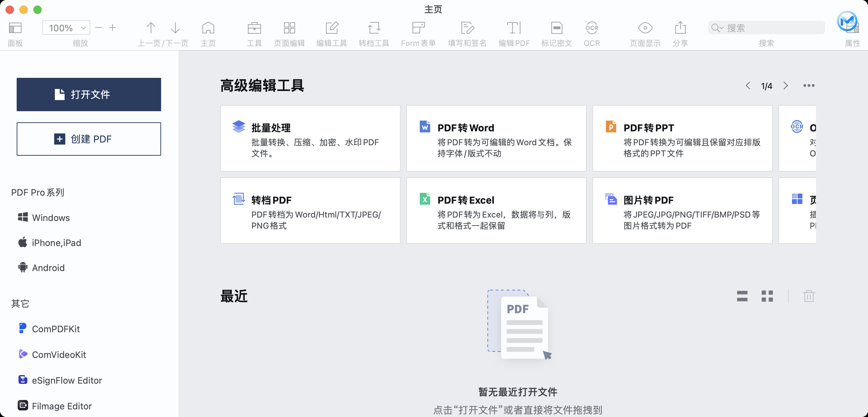Image resolution: width=868 pixels, height=417 pixels.
Task: Switch recent files to grid view
Action: [768, 296]
